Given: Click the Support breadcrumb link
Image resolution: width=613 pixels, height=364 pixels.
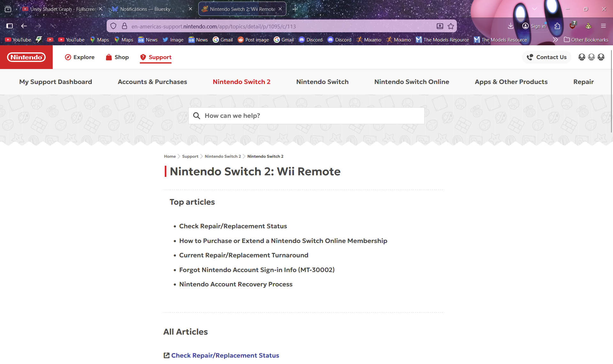Looking at the screenshot, I should tap(190, 156).
